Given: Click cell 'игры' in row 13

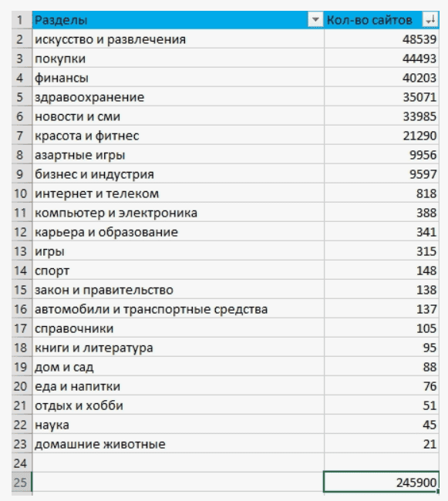Looking at the screenshot, I should coord(178,251).
